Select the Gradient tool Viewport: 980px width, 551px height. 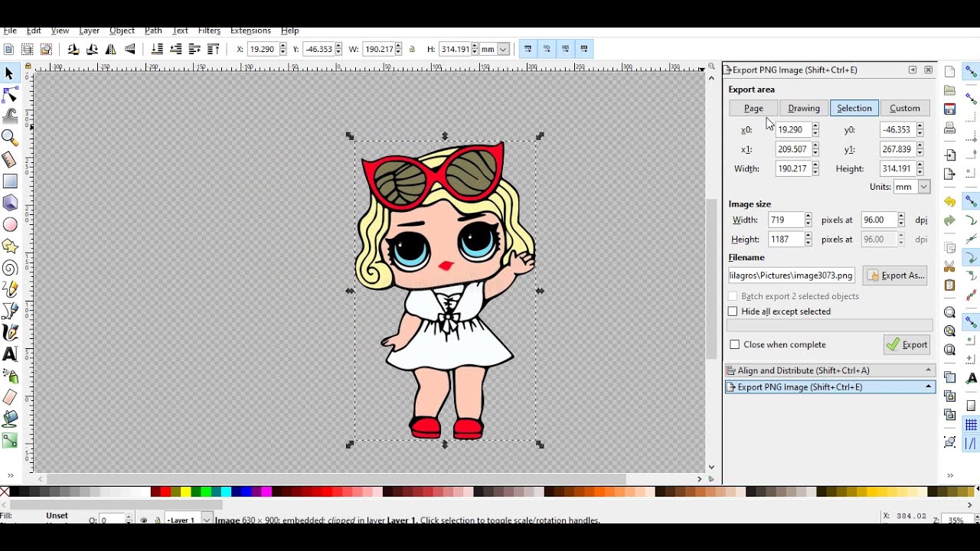[x=10, y=440]
